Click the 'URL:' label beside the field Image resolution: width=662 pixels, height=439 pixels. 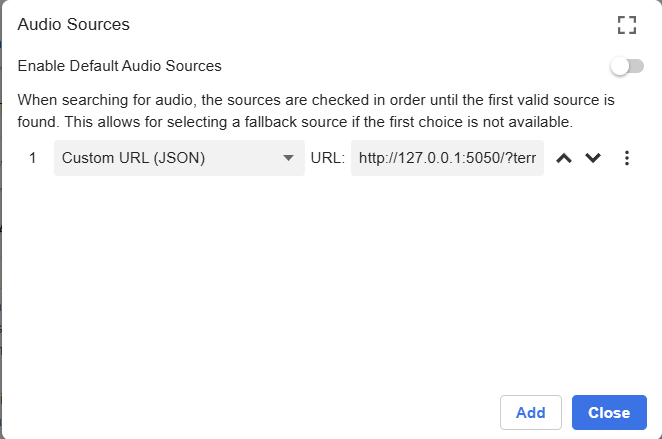click(328, 158)
